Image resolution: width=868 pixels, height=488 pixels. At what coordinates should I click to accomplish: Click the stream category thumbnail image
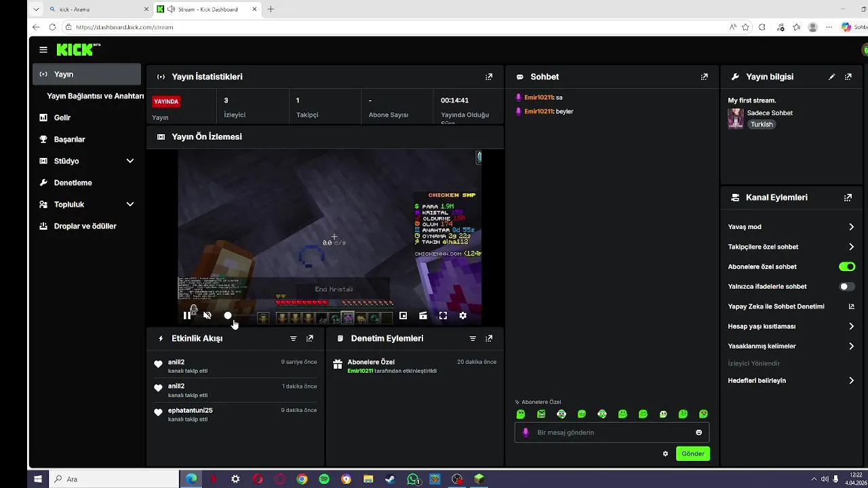[x=736, y=119]
